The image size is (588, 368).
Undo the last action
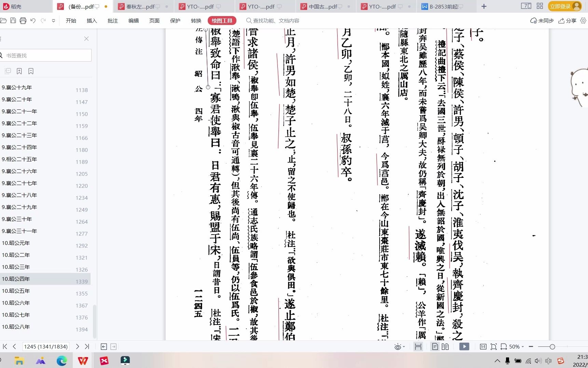pyautogui.click(x=33, y=21)
